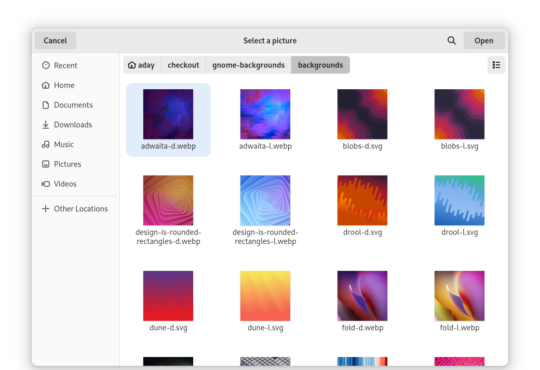540x370 pixels.
Task: Go to checkout in the path bar
Action: (183, 65)
